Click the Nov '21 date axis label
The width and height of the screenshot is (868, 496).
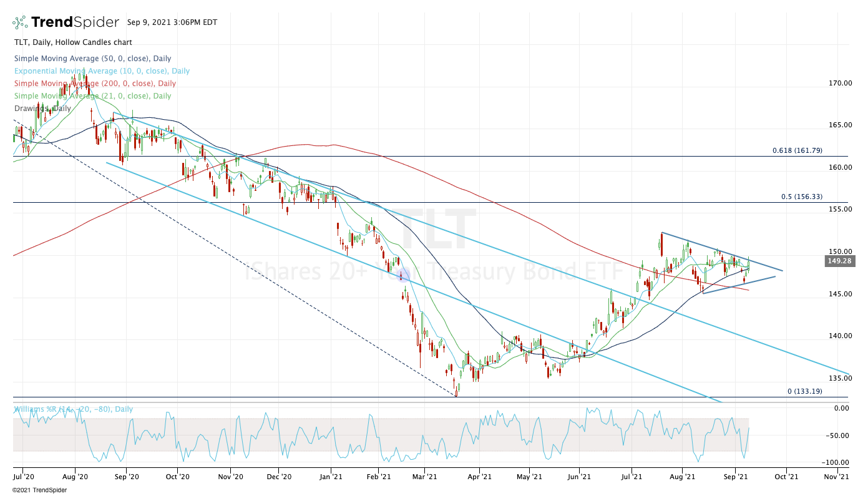click(836, 477)
